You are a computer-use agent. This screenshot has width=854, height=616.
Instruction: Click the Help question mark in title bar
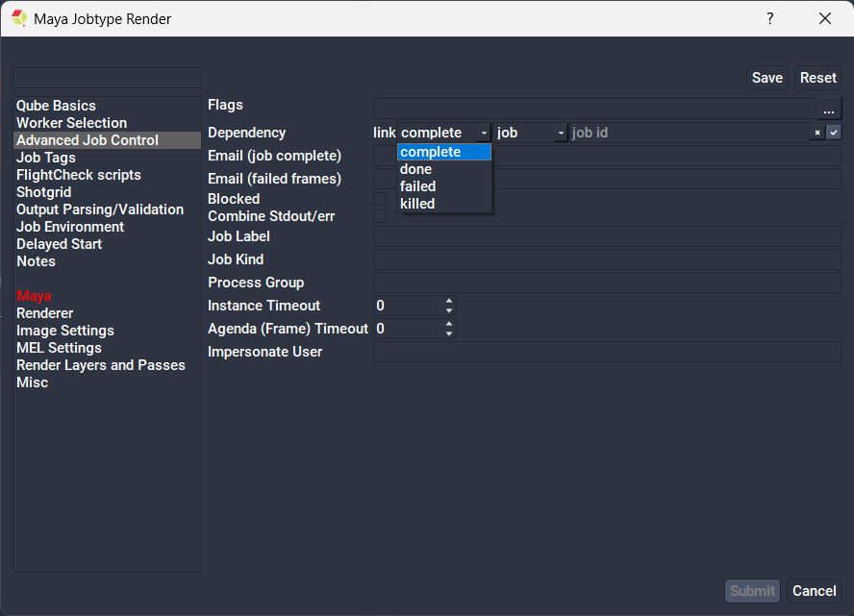pos(769,18)
